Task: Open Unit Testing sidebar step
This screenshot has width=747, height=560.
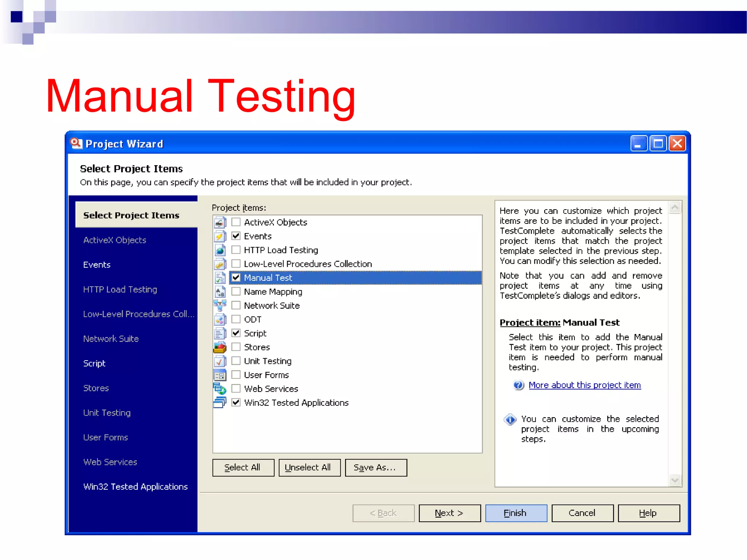Action: pos(107,413)
